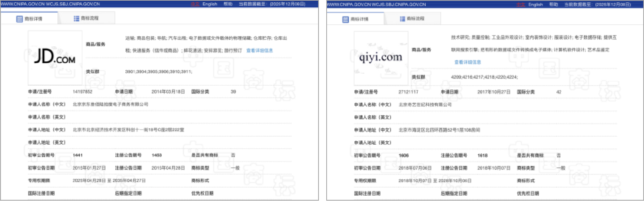The width and height of the screenshot is (644, 201).
Task: Click 查看详细信息 link for JD.com goods/services
Action: (x=260, y=51)
